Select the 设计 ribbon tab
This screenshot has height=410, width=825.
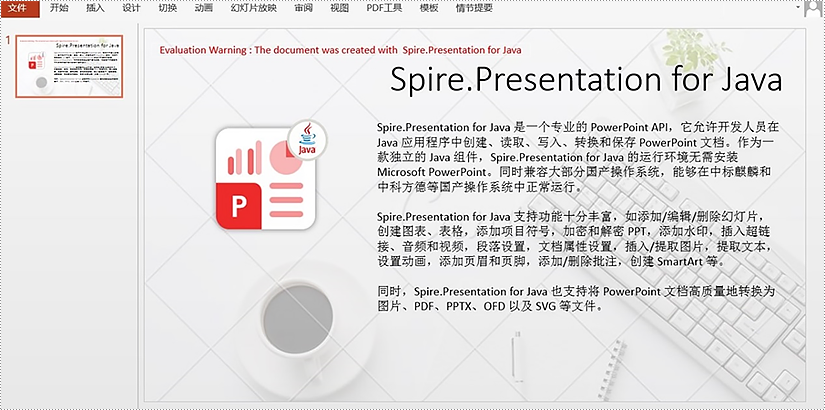click(x=132, y=8)
